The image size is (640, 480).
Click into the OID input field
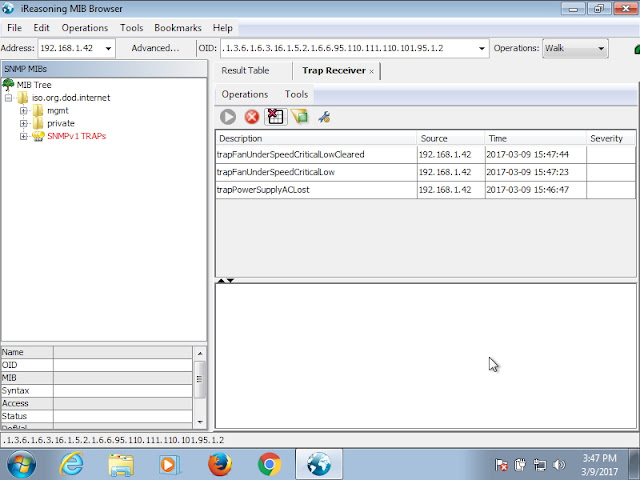(349, 48)
